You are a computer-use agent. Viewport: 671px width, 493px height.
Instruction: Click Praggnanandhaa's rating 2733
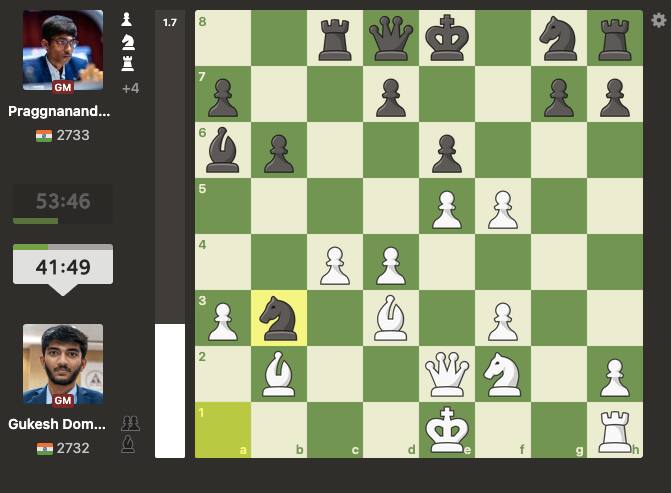[x=73, y=135]
